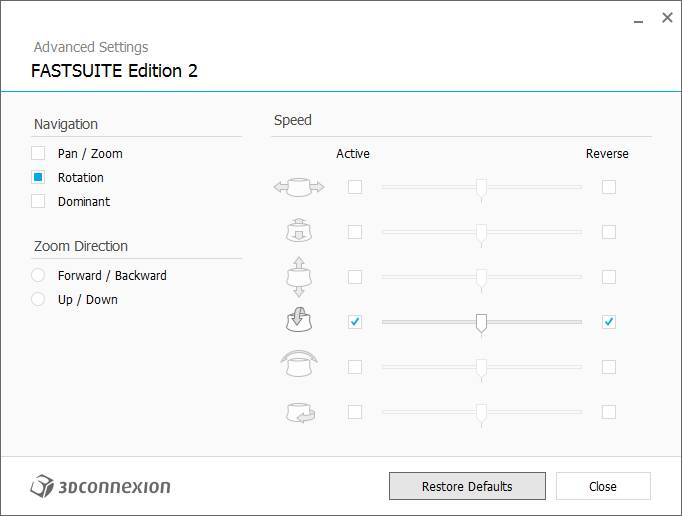This screenshot has height=516, width=682.
Task: Click the spin rotation motion icon
Action: pyautogui.click(x=300, y=412)
